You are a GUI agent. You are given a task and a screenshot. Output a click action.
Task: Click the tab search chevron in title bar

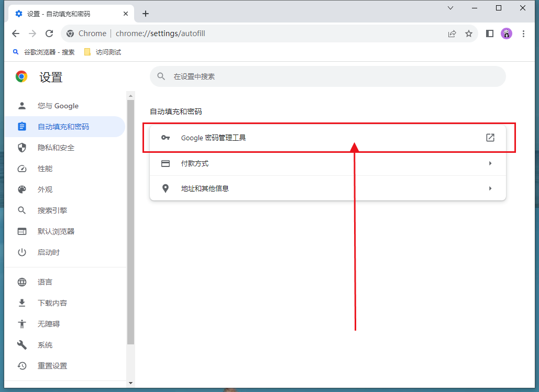(450, 8)
